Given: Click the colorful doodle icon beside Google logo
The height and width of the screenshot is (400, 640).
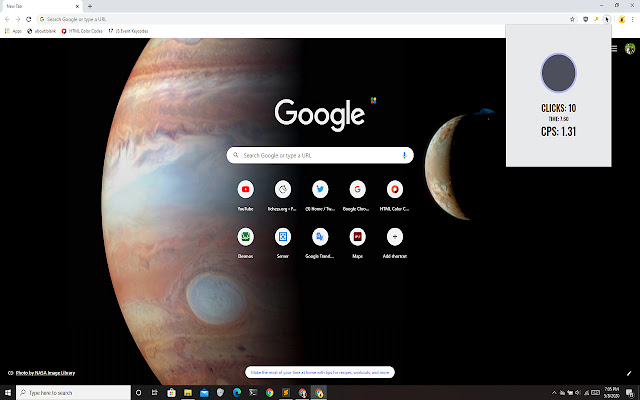Looking at the screenshot, I should coord(373,100).
